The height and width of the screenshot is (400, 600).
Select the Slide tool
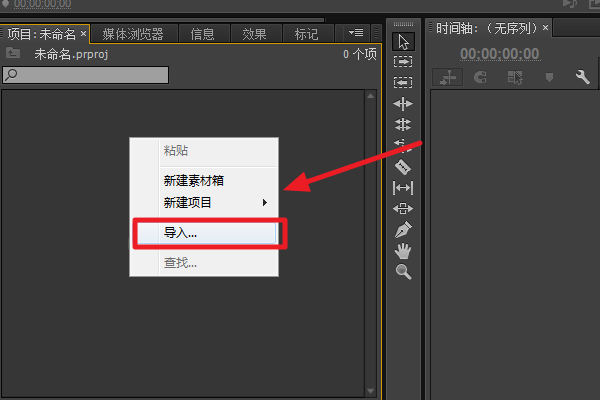click(x=403, y=209)
